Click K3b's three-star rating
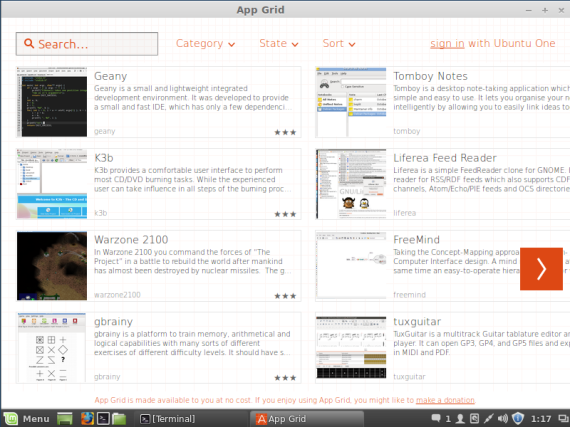This screenshot has height=427, width=570. click(x=285, y=214)
